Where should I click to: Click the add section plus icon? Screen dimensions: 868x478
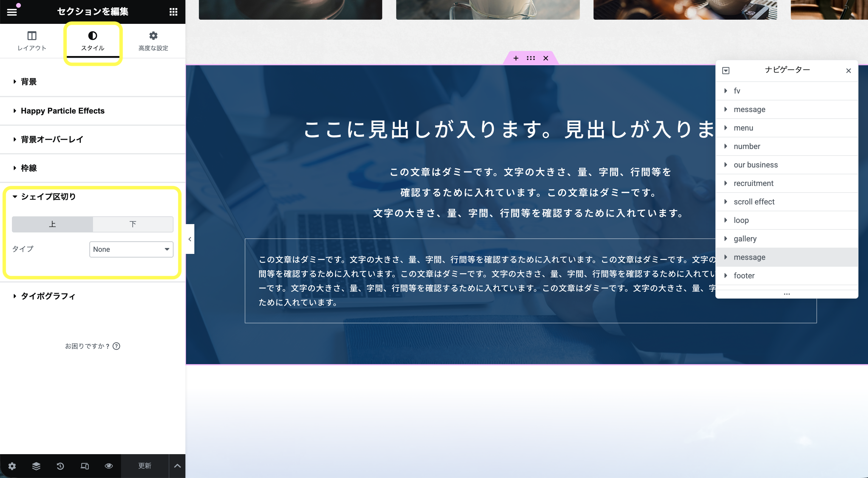tap(516, 58)
